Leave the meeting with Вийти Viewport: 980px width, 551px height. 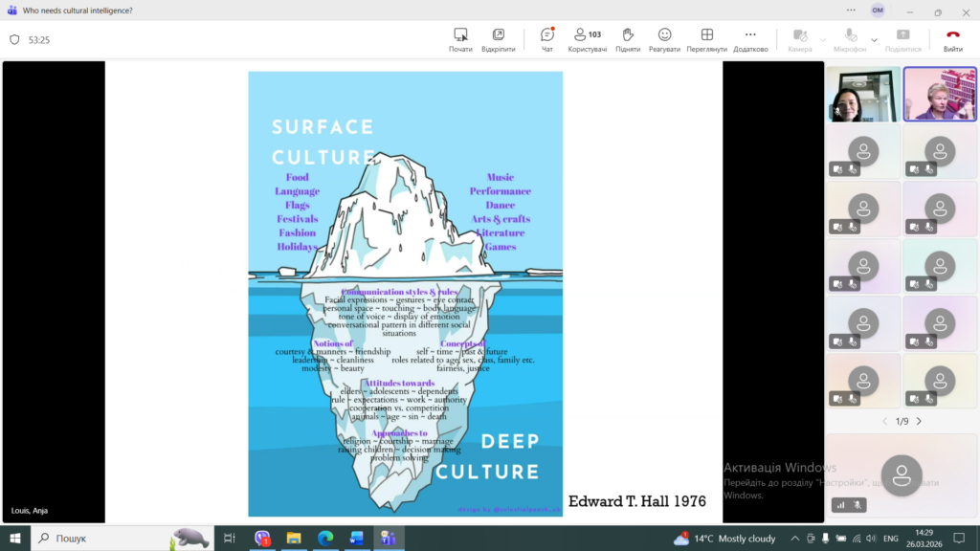point(952,39)
